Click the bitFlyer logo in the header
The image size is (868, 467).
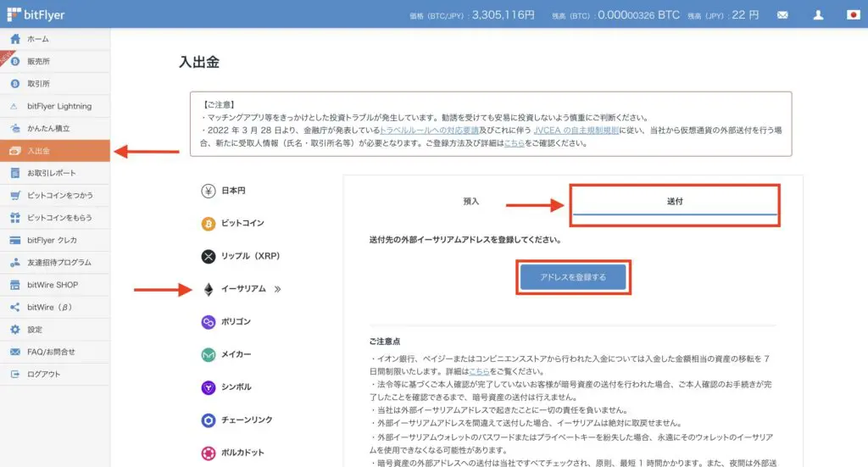pyautogui.click(x=36, y=14)
